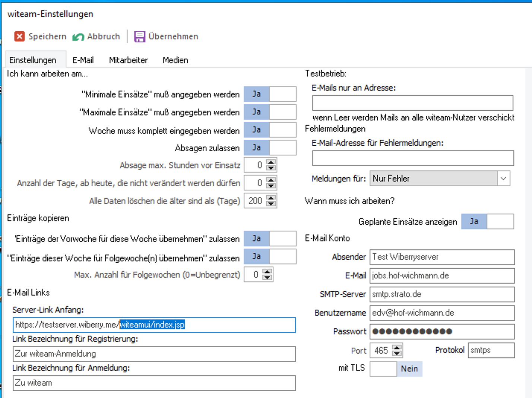Increase Absage max. Stunden vor Einsatz value
The image size is (532, 398).
tap(271, 162)
